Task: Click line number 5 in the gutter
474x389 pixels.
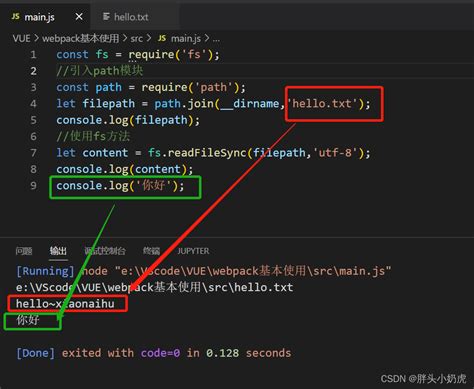Action: 33,120
